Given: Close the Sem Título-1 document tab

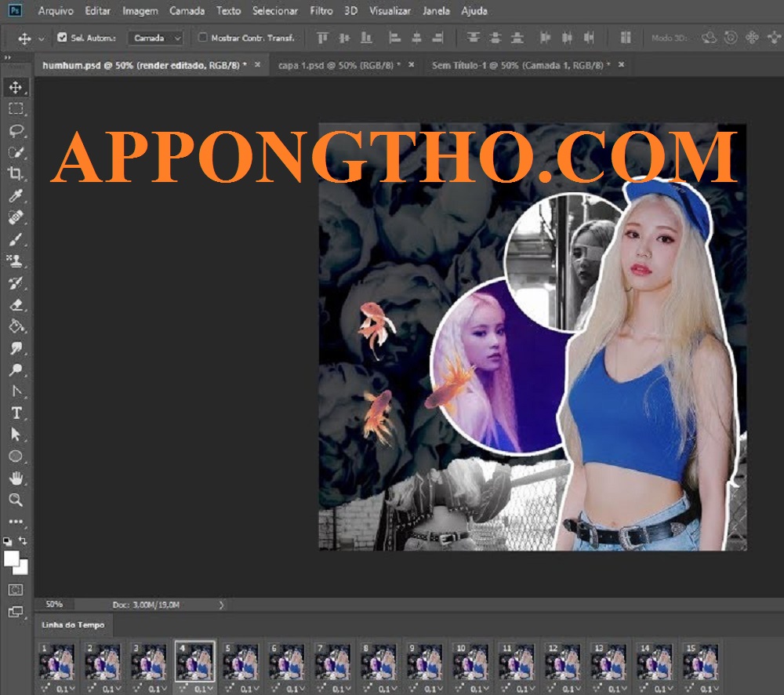Looking at the screenshot, I should 621,64.
